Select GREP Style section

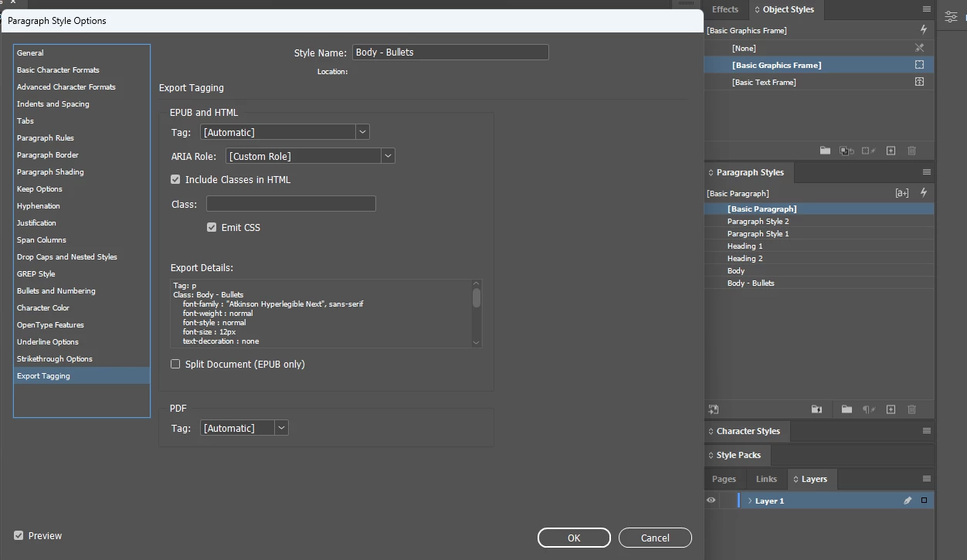(82, 273)
